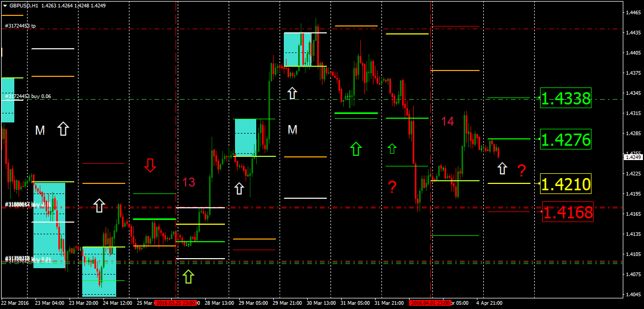Click the 1.4345 value on price scale

(x=633, y=93)
